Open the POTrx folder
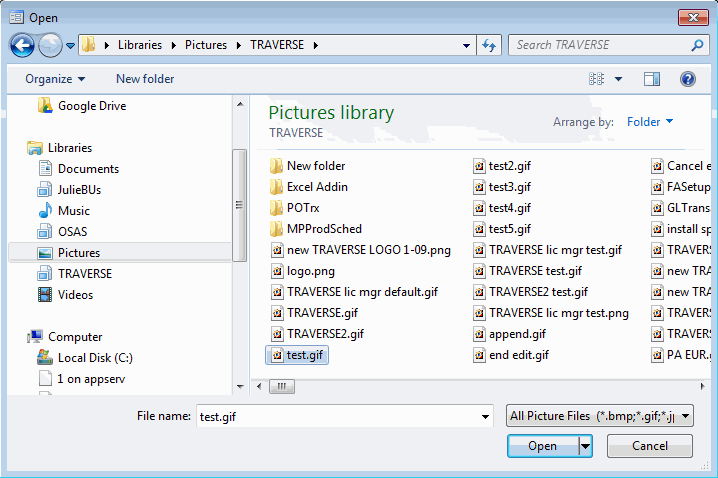Image resolution: width=718 pixels, height=478 pixels. point(303,208)
